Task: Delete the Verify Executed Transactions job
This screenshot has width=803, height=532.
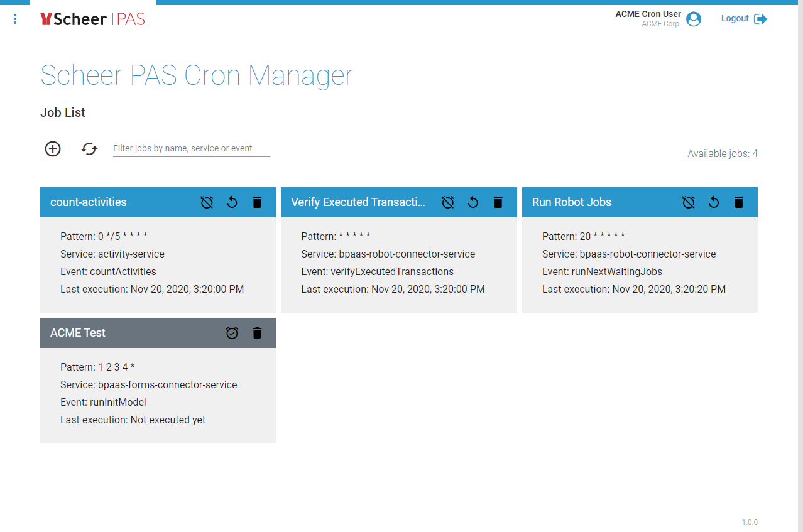Action: click(498, 202)
